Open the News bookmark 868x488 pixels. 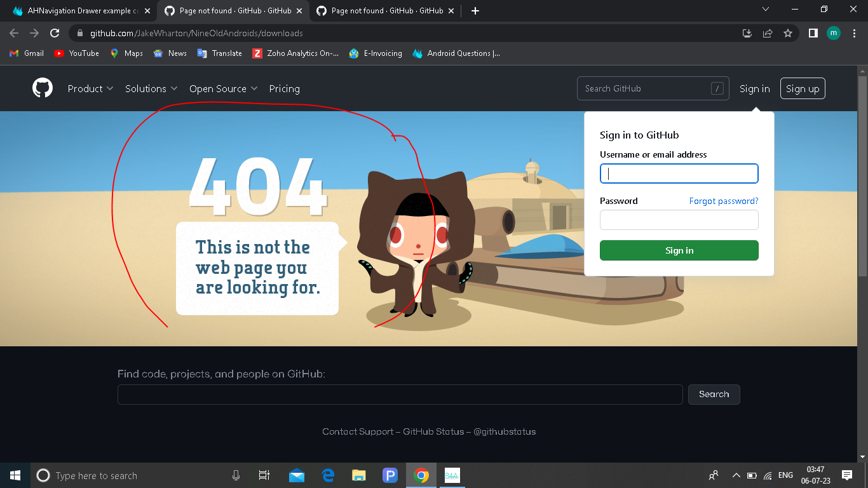pos(170,53)
